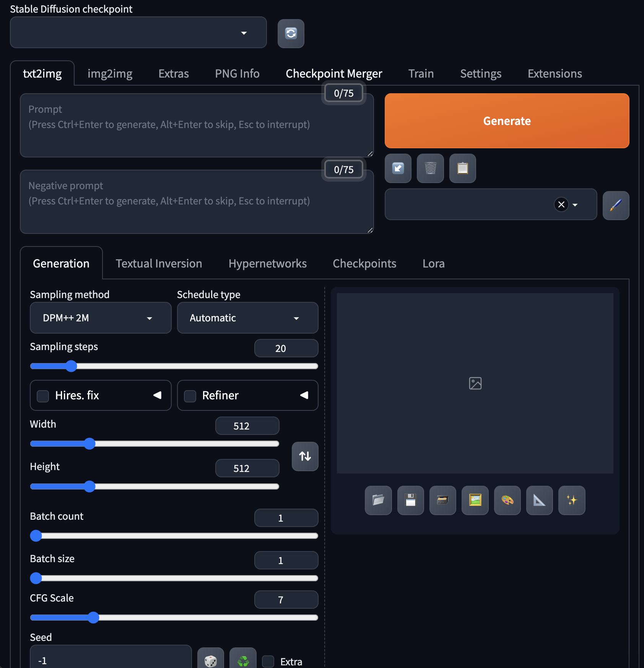This screenshot has height=668, width=644.
Task: Click the negative prompt 0/75 token counter
Action: pyautogui.click(x=343, y=170)
